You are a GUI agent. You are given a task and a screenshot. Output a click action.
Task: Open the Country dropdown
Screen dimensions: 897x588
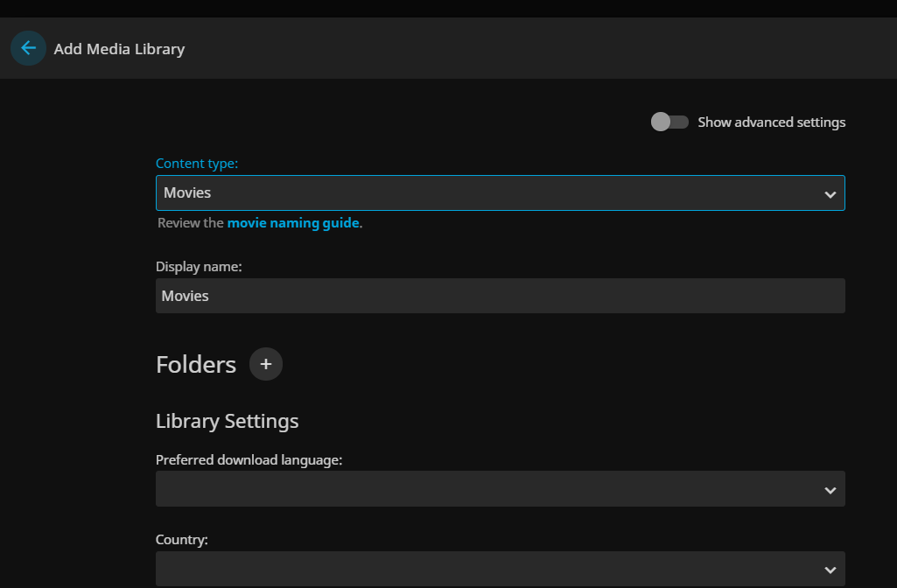pyautogui.click(x=500, y=569)
